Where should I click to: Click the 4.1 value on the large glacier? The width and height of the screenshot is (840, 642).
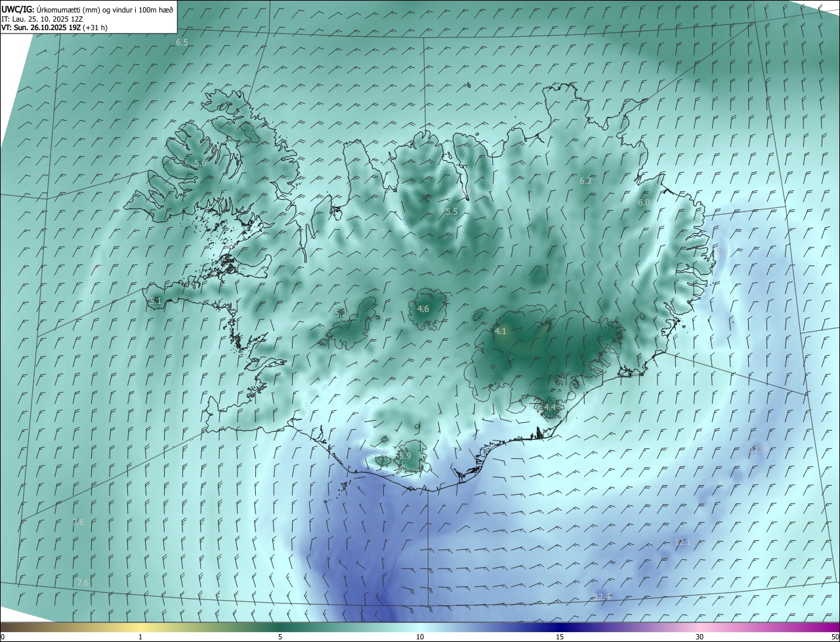point(501,332)
